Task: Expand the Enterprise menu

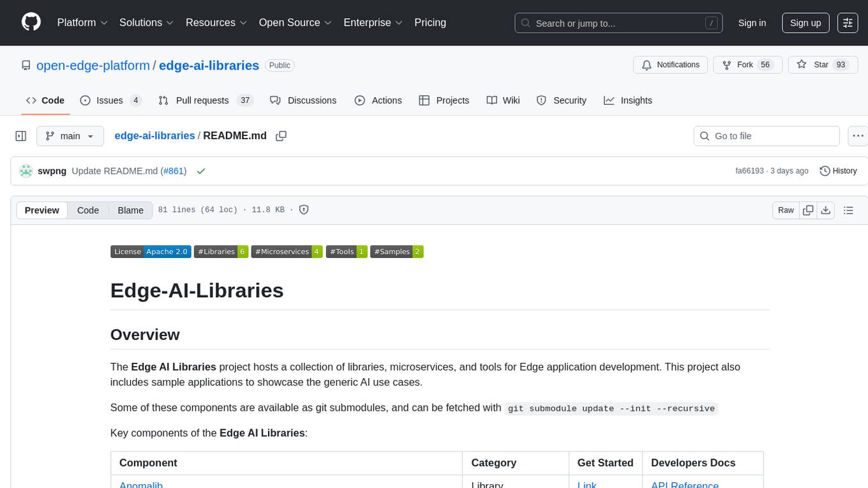Action: (x=373, y=22)
